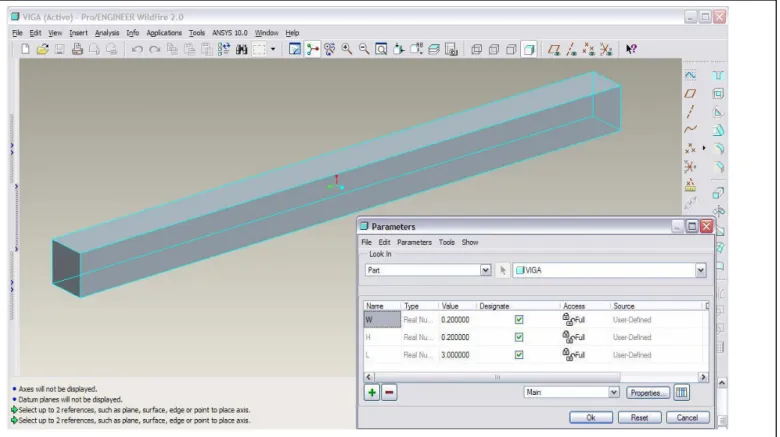Toggle datum points display
This screenshot has height=437, width=780.
(x=588, y=49)
